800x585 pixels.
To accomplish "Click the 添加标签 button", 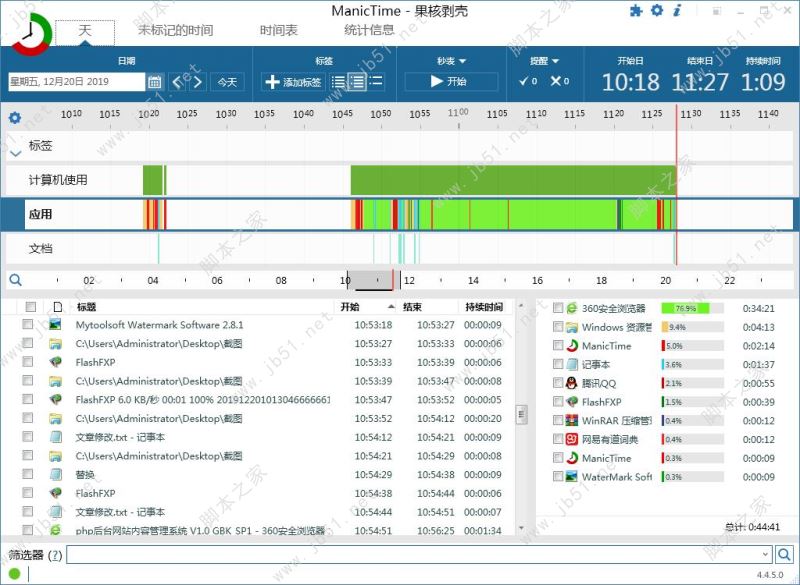I will [x=293, y=82].
